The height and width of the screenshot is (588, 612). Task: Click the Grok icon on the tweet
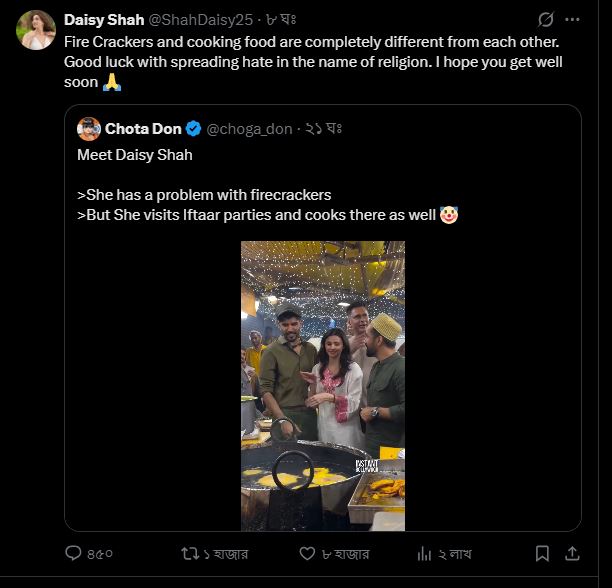tap(546, 20)
